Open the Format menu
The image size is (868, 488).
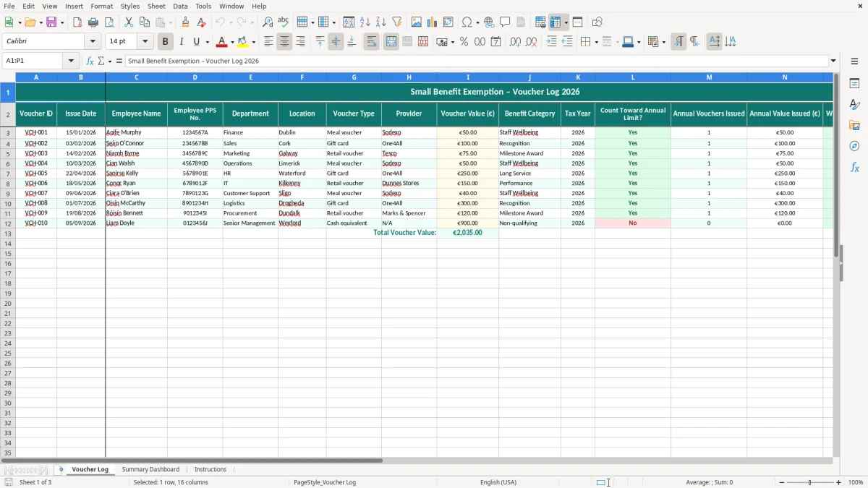[x=101, y=6]
